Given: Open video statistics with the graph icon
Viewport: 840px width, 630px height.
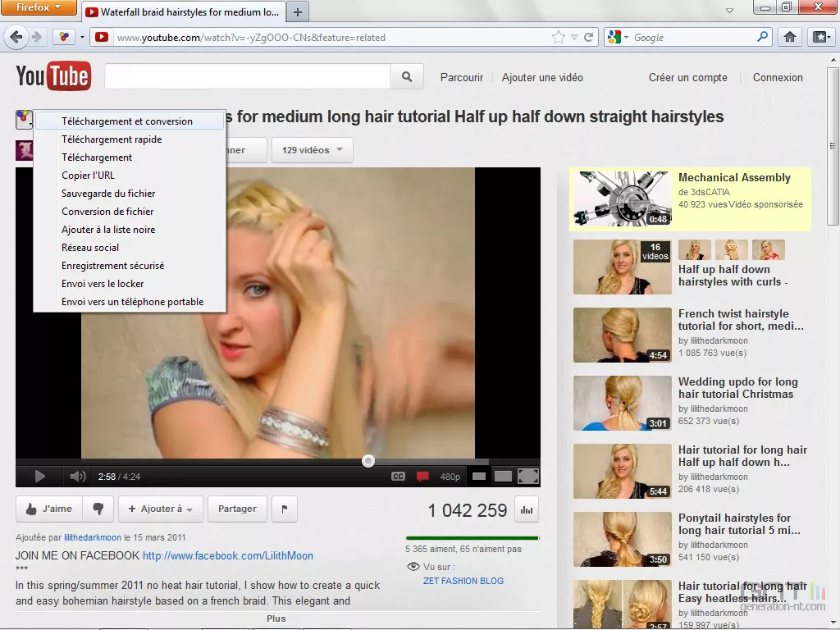Looking at the screenshot, I should (x=526, y=509).
